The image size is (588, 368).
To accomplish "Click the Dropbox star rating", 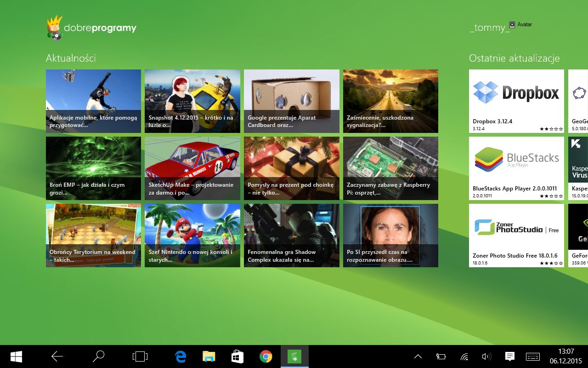I will [551, 129].
